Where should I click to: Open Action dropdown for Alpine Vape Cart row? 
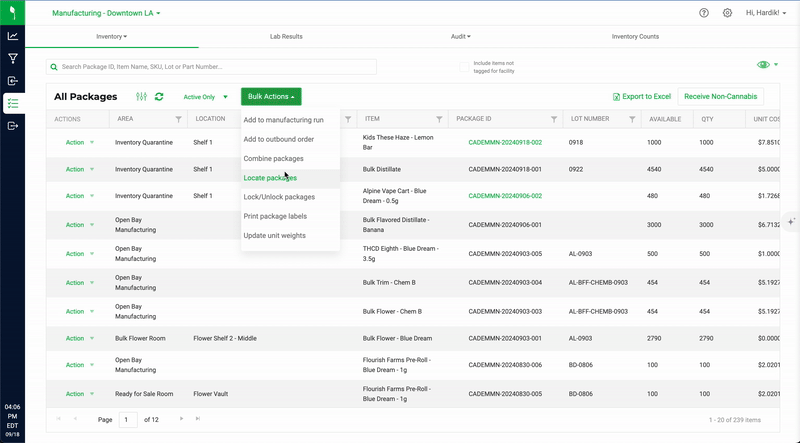pyautogui.click(x=80, y=196)
